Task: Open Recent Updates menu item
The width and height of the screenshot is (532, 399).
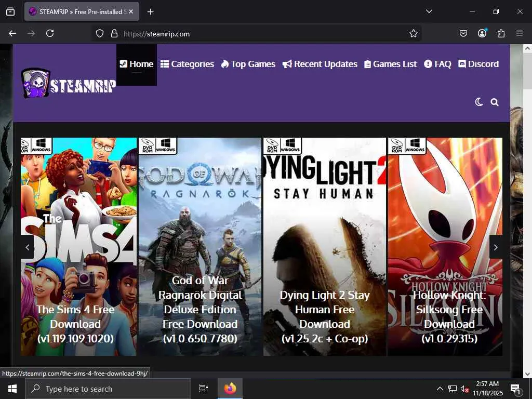Action: click(x=320, y=64)
